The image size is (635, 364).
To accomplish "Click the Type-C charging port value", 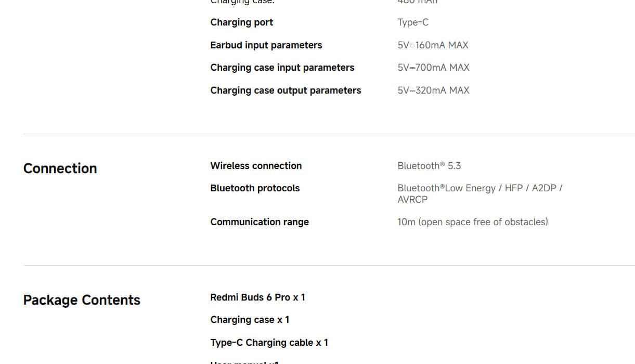I will click(x=413, y=22).
